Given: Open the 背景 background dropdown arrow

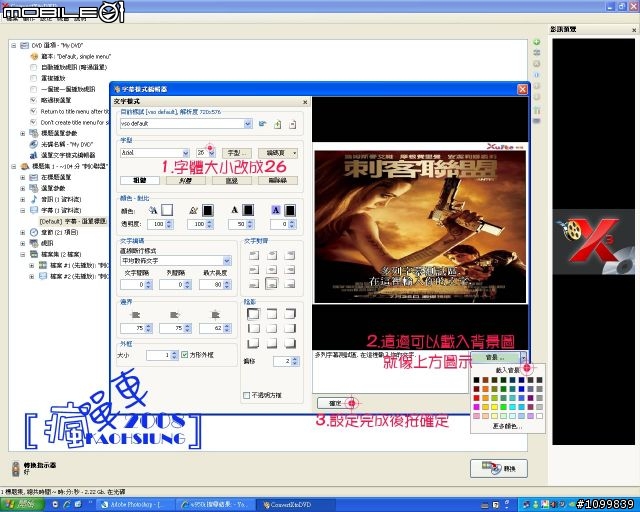Looking at the screenshot, I should pyautogui.click(x=523, y=357).
